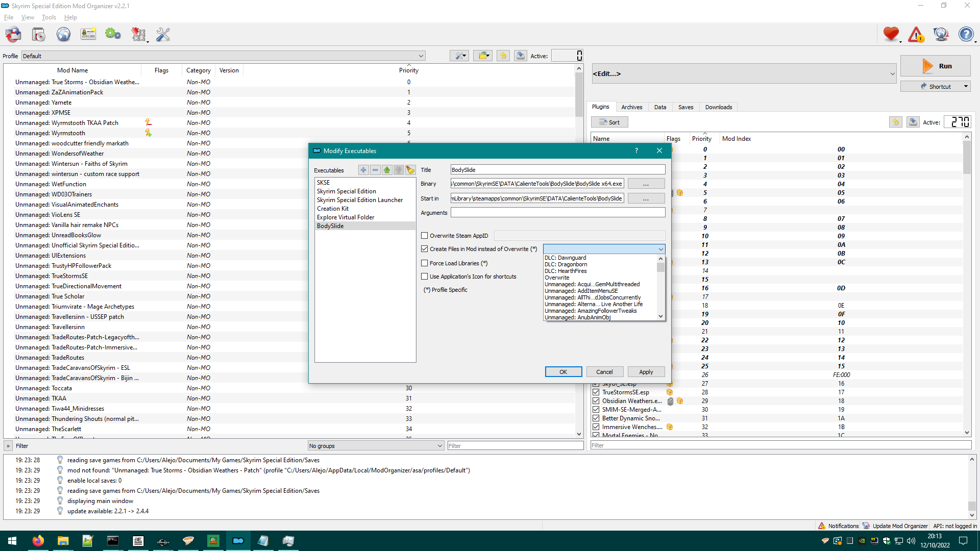
Task: Open the Profile Default dropdown
Action: click(223, 56)
